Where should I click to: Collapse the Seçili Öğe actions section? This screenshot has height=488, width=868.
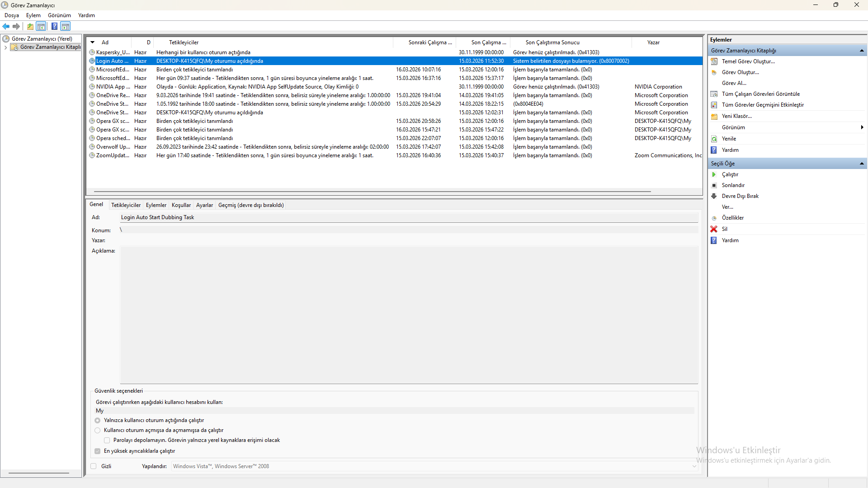pyautogui.click(x=861, y=164)
